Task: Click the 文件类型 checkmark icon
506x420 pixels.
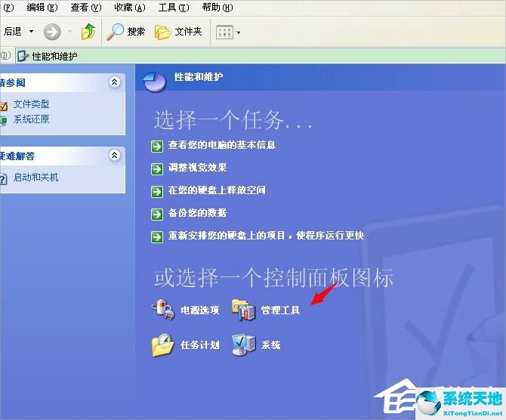Action: click(4, 105)
